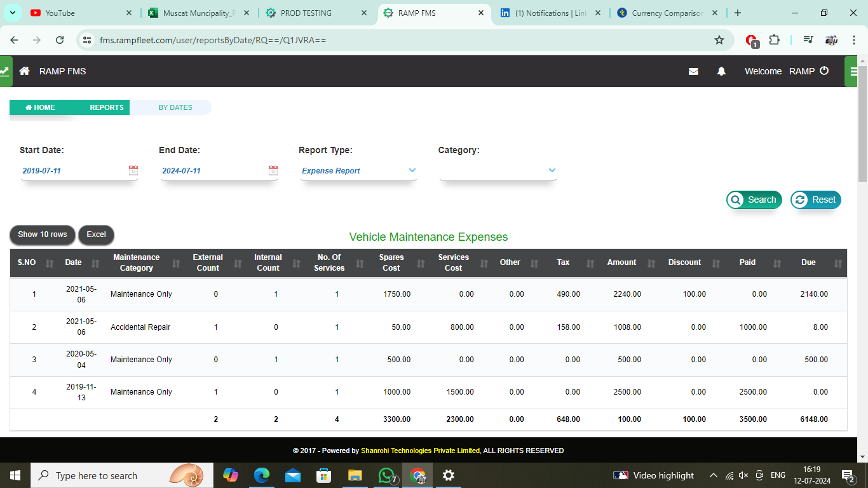
Task: Open the mail/envelope icon in top bar
Action: pyautogui.click(x=693, y=71)
